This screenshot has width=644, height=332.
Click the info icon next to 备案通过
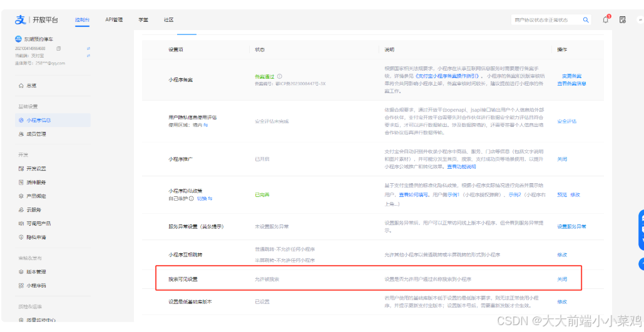click(x=279, y=76)
